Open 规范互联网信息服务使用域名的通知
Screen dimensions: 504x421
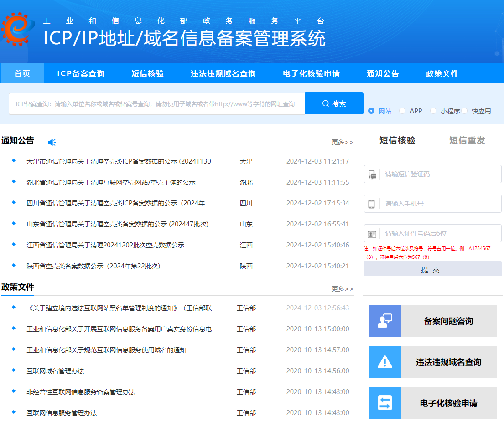click(106, 350)
